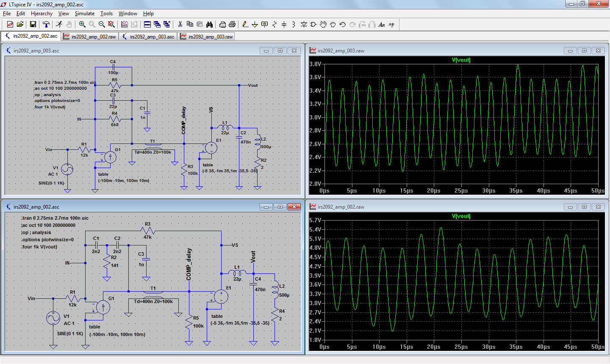The width and height of the screenshot is (610, 364).
Task: Select capacitor C4 100p in amp_003 schematic
Action: (113, 67)
